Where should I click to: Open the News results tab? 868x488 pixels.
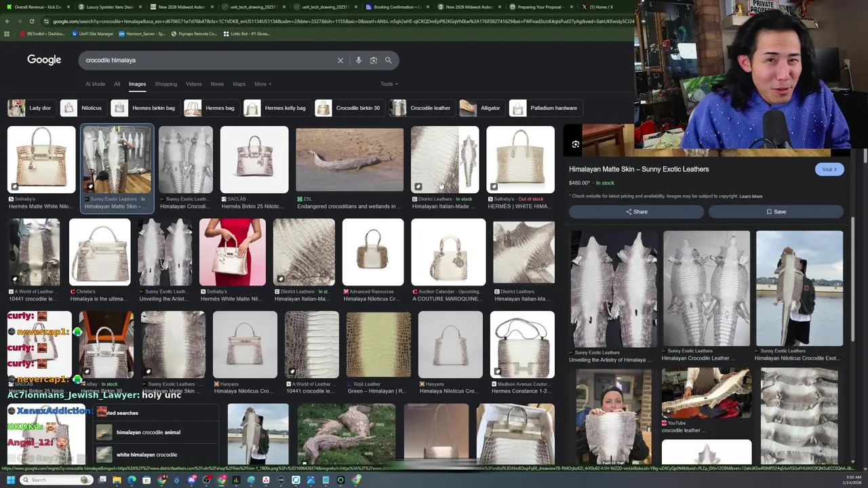217,84
